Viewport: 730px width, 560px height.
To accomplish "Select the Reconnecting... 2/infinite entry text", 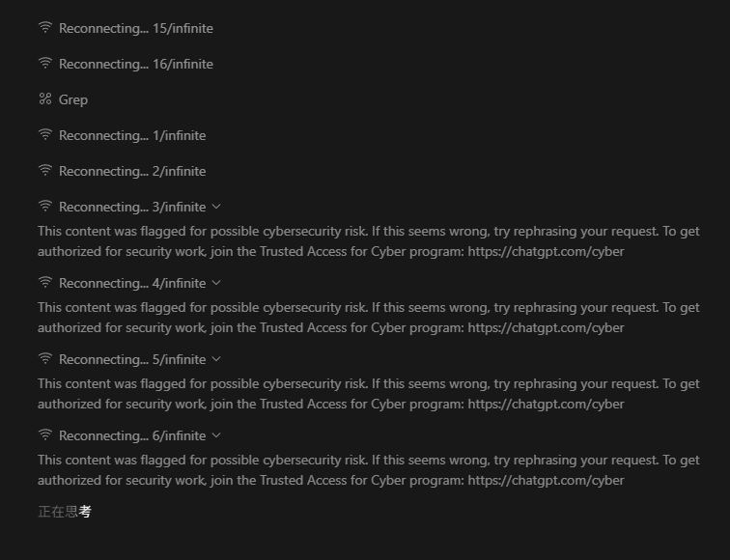I will click(x=132, y=171).
